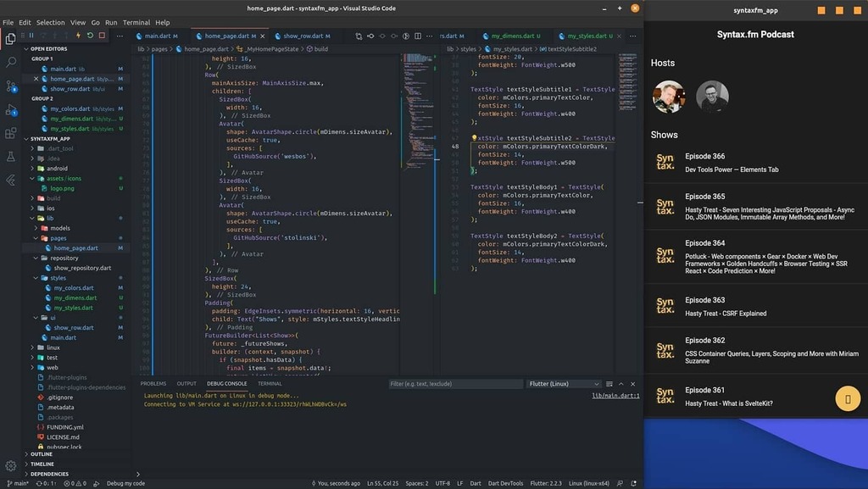Switch to the my_dimens.dart editor tab
Viewport: 868px width, 489px height.
pyautogui.click(x=512, y=36)
